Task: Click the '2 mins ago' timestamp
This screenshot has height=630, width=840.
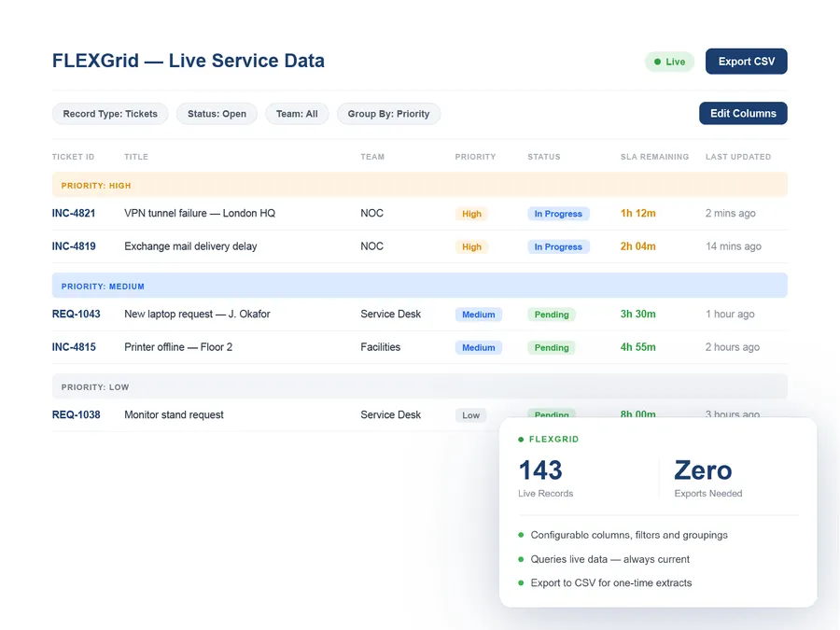Action: point(730,213)
